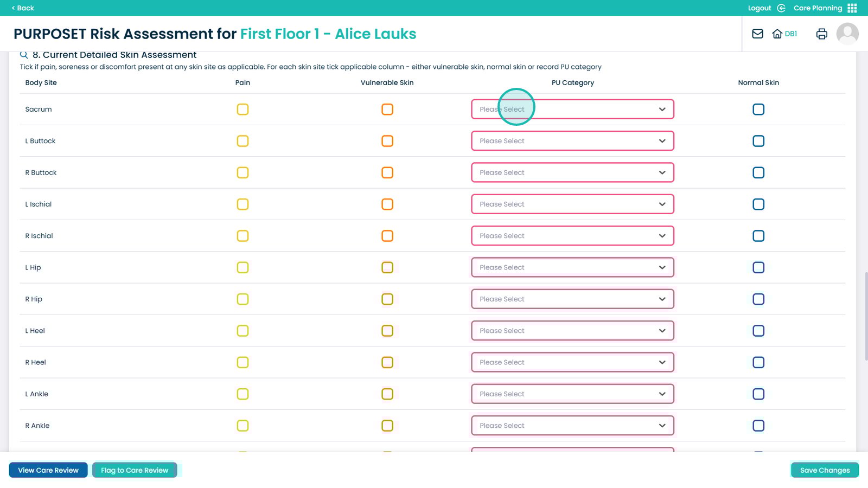The image size is (868, 488).
Task: Open the user profile avatar
Action: click(x=847, y=34)
